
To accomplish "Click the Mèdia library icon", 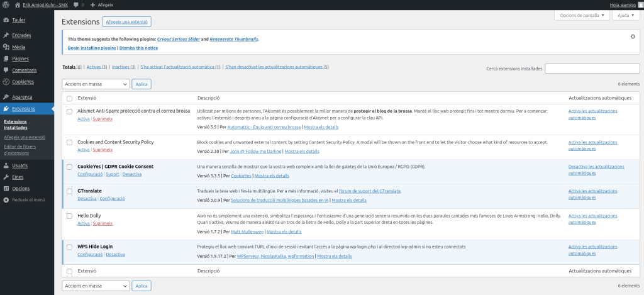I will pyautogui.click(x=6, y=47).
